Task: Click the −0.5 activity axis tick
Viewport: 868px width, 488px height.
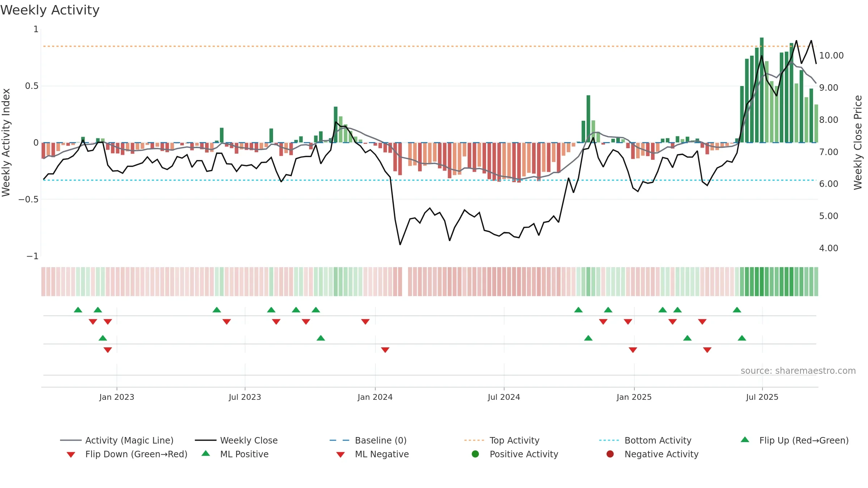Action: tap(28, 199)
